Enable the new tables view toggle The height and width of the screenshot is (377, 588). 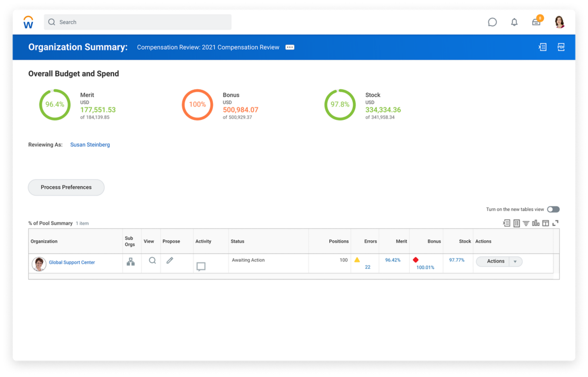tap(553, 209)
